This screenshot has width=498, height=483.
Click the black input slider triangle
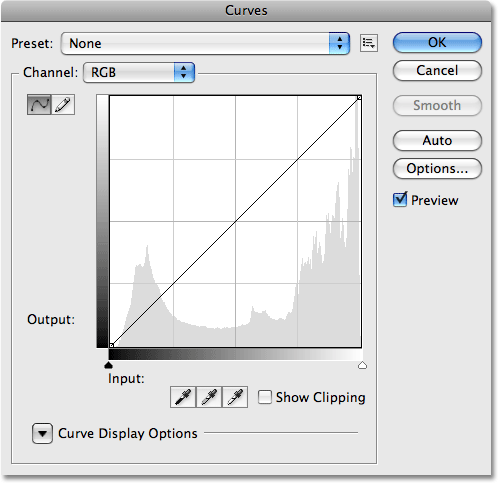pos(108,365)
